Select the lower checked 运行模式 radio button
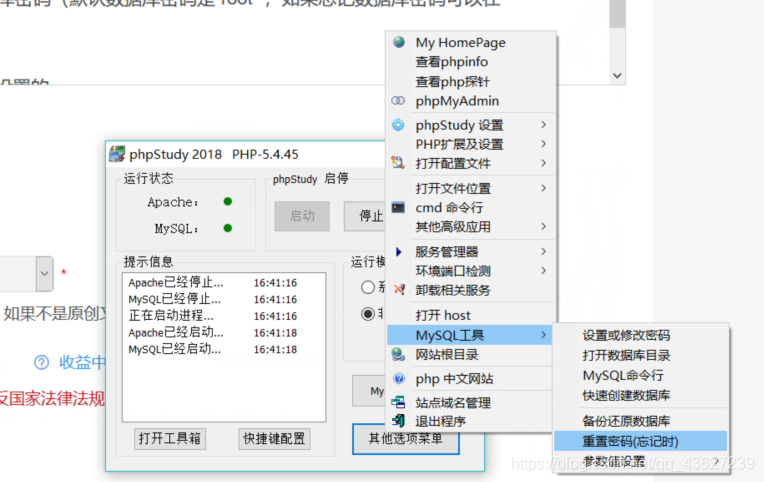This screenshot has height=482, width=764. [x=368, y=314]
